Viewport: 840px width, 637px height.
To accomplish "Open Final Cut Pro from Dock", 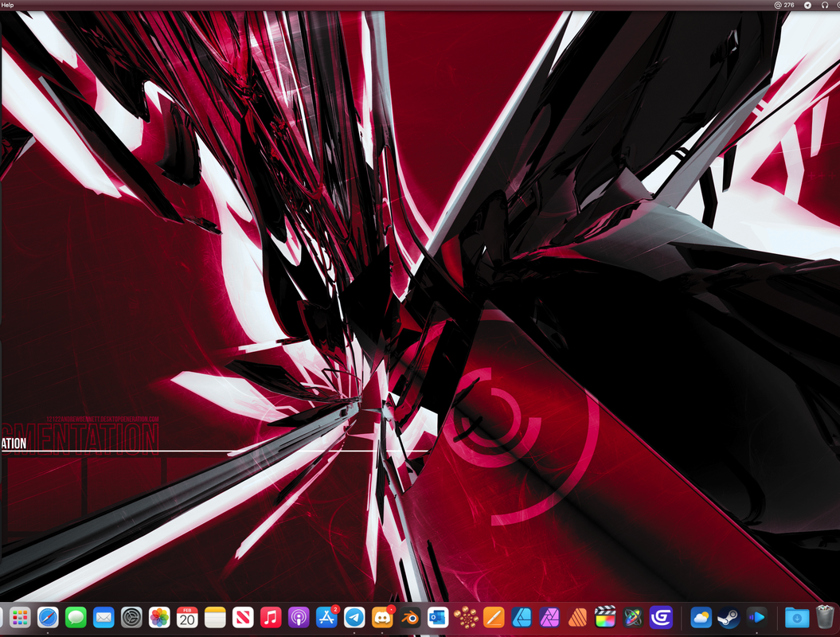I will (x=605, y=618).
